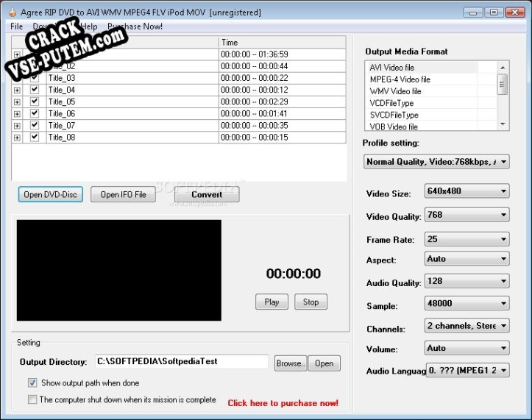532x420 pixels.
Task: Uncheck the Title_05 checkbox
Action: pos(35,102)
